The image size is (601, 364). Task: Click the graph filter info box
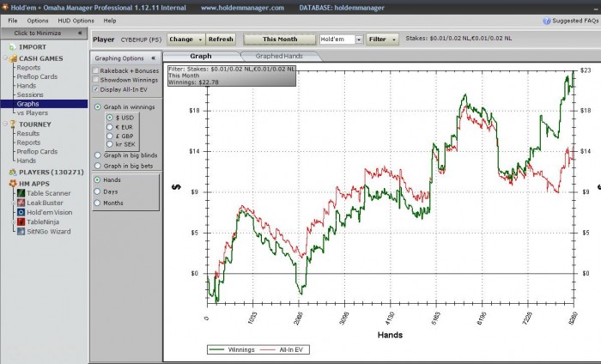(232, 76)
